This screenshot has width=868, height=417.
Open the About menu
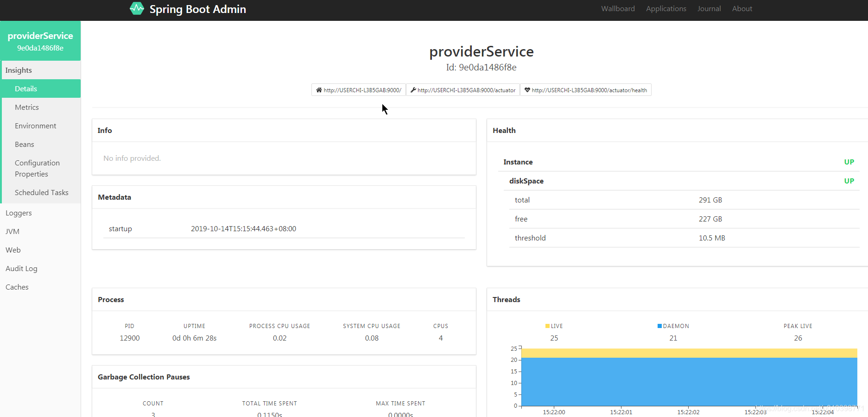pyautogui.click(x=742, y=9)
